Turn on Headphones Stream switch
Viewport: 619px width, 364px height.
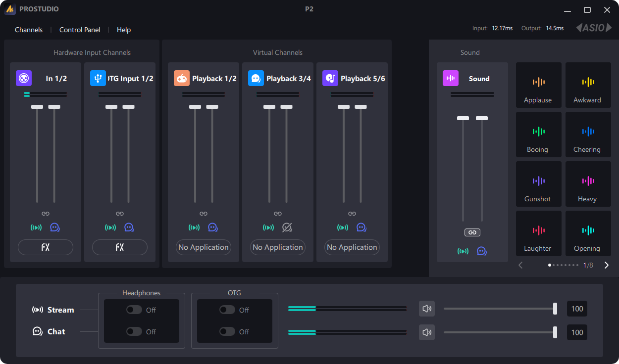pos(134,310)
